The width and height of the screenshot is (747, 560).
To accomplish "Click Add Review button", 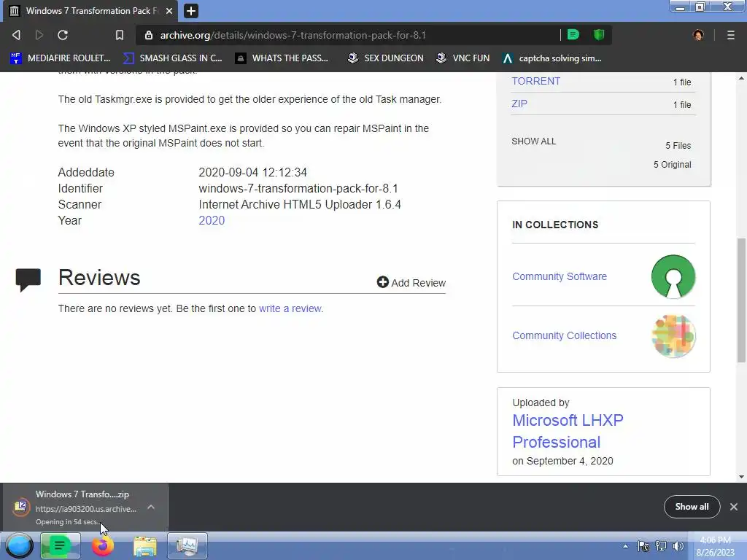I will (x=411, y=282).
